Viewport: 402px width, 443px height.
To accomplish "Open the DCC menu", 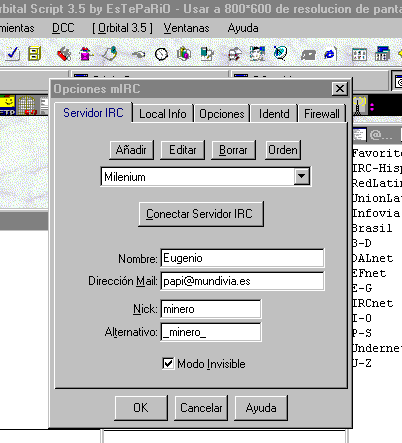I will click(x=63, y=28).
